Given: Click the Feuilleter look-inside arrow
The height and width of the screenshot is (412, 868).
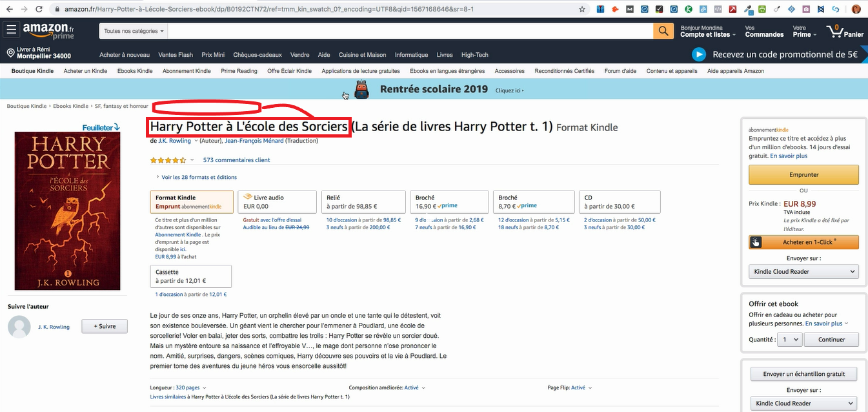Looking at the screenshot, I should click(x=101, y=127).
